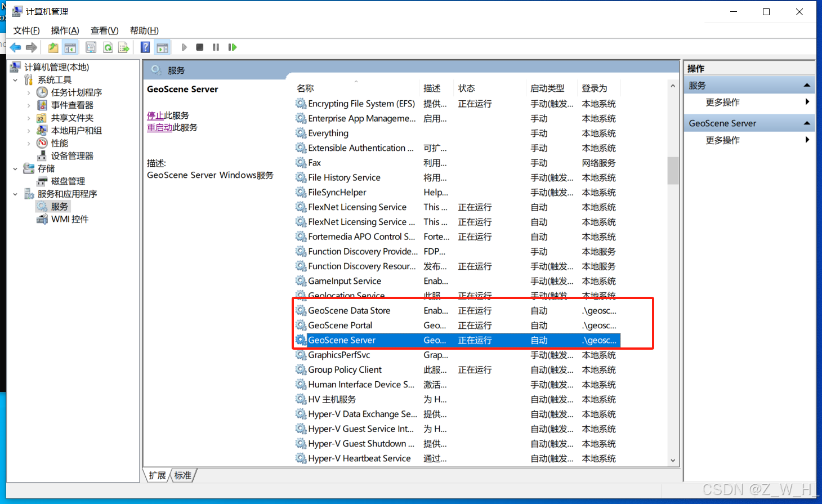822x504 pixels.
Task: Open the 操作(A) menu
Action: [x=65, y=30]
